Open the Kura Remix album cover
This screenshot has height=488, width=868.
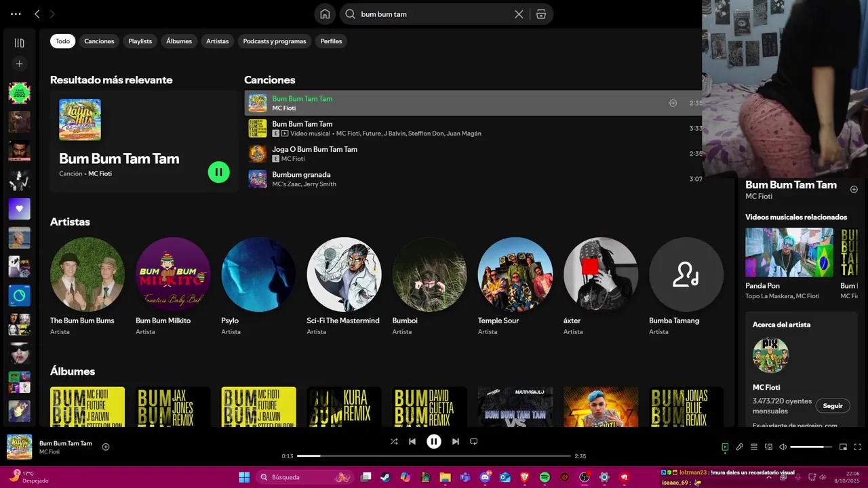click(344, 407)
